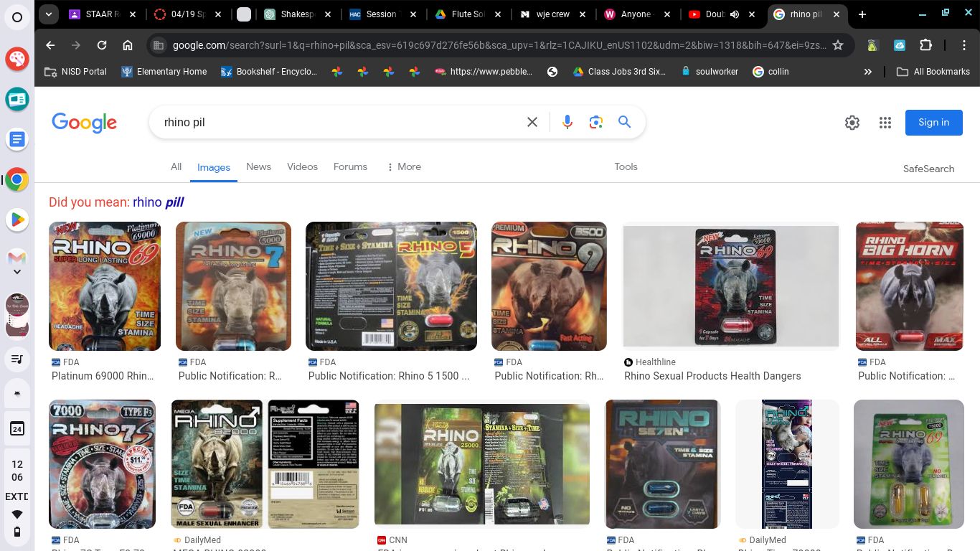Bookmark this page with star icon
The height and width of the screenshot is (551, 980).
(837, 45)
